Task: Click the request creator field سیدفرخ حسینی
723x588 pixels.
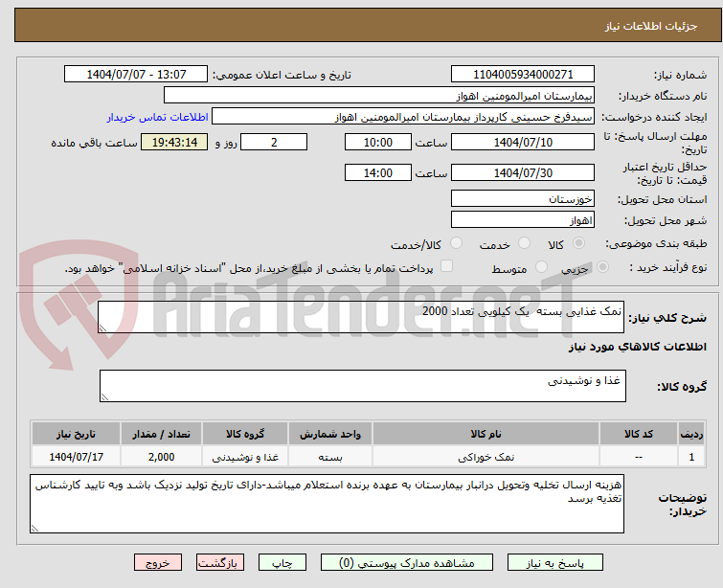Action: 403,117
